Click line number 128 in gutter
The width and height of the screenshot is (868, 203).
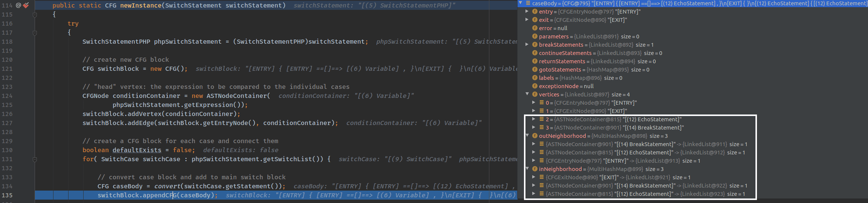click(x=7, y=132)
